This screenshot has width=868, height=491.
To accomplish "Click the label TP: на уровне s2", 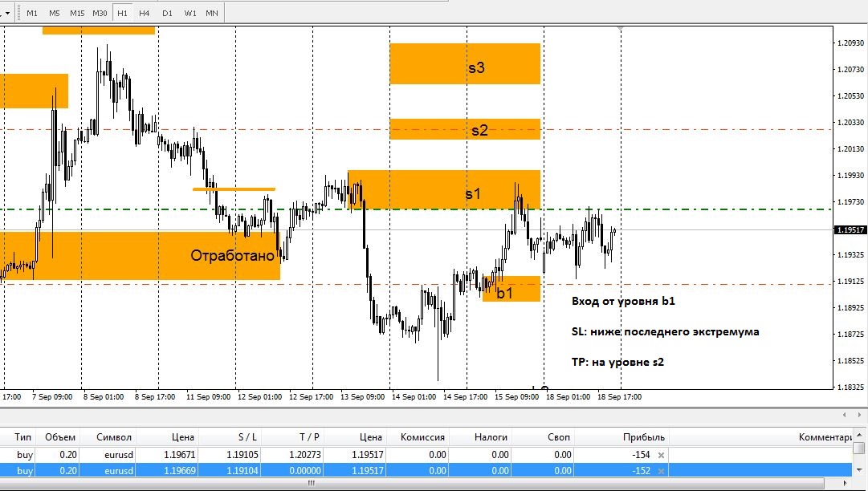I will (x=617, y=362).
